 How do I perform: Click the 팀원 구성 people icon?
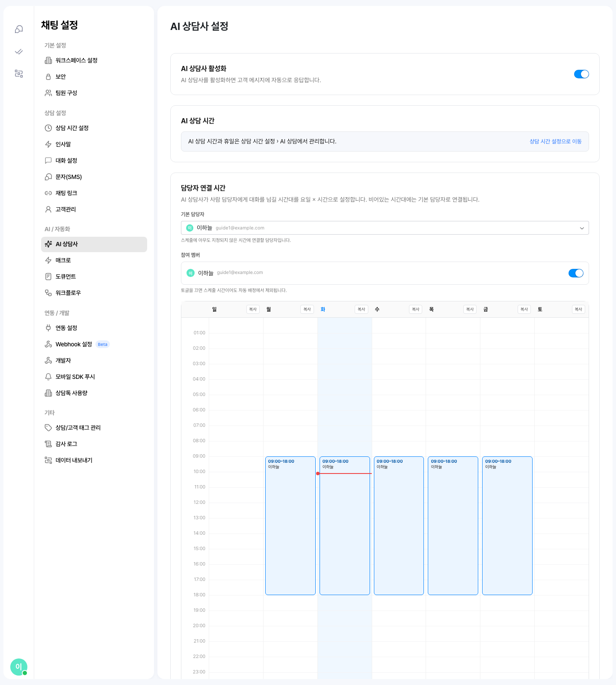pyautogui.click(x=48, y=93)
